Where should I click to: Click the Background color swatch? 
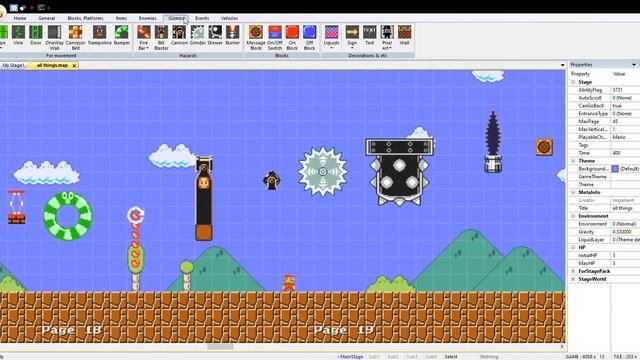[x=615, y=169]
